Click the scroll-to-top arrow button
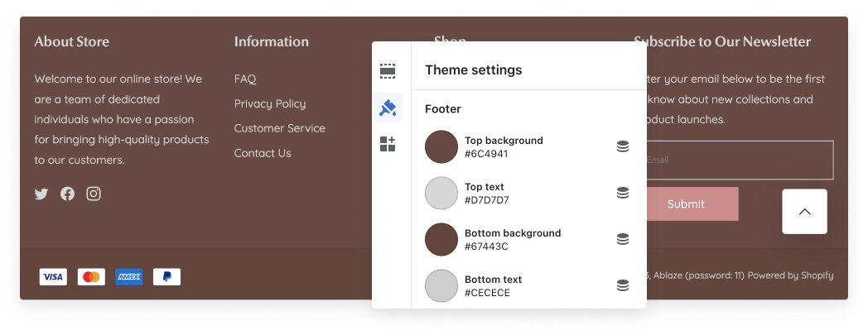Screen dimensions: 868x335 pyautogui.click(x=804, y=212)
